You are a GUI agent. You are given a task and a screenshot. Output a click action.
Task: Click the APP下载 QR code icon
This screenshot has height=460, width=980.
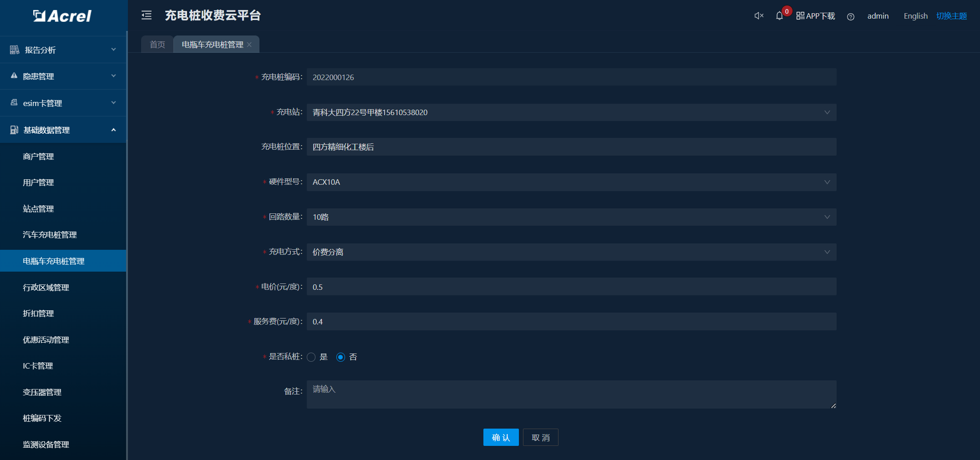tap(800, 16)
